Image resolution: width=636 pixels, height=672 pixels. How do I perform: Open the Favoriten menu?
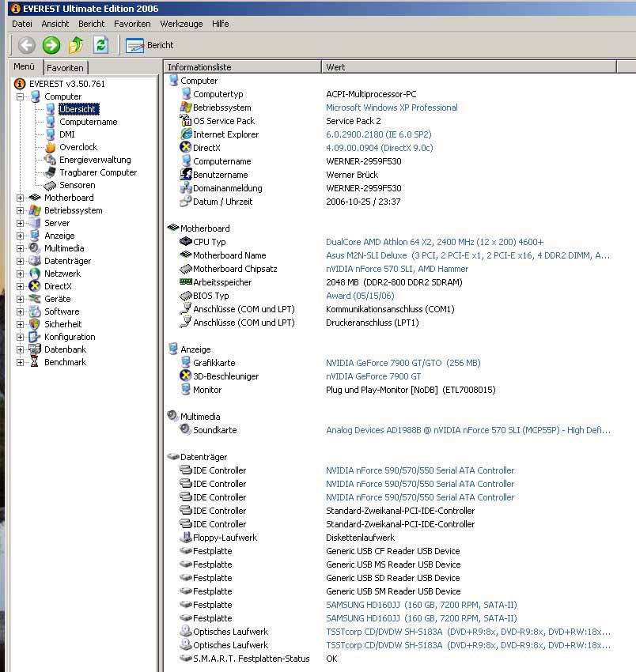[132, 24]
